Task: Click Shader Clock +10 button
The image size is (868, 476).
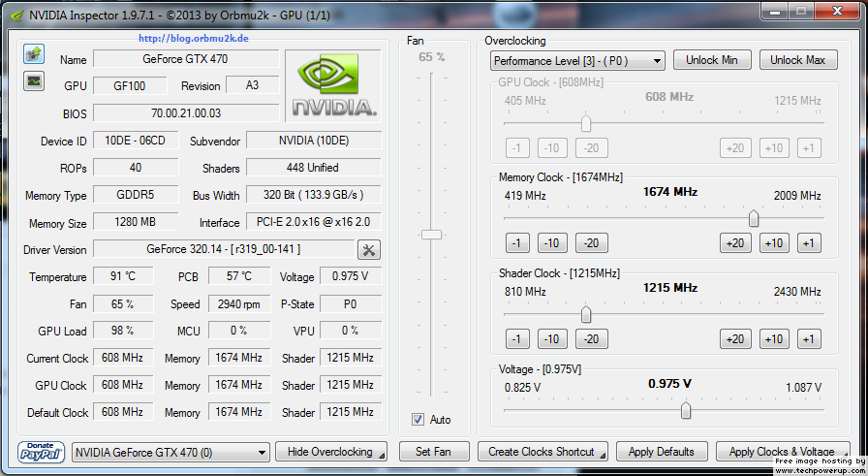Action: pos(774,339)
